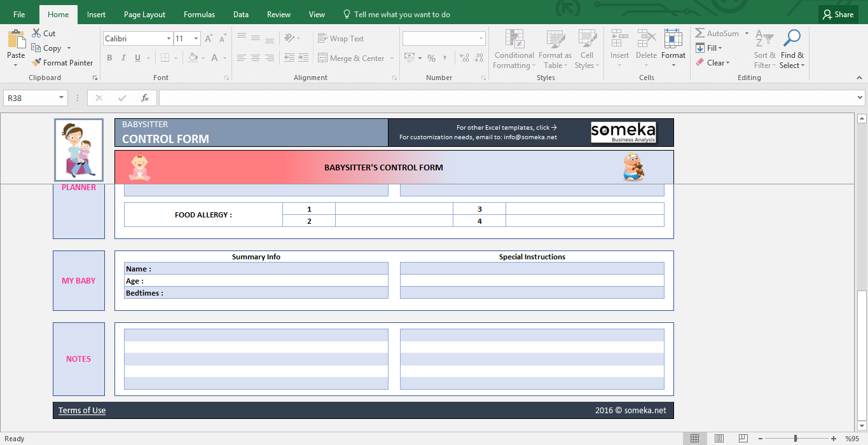The height and width of the screenshot is (445, 868).
Task: Open the Sort & Filter menu
Action: tap(764, 49)
